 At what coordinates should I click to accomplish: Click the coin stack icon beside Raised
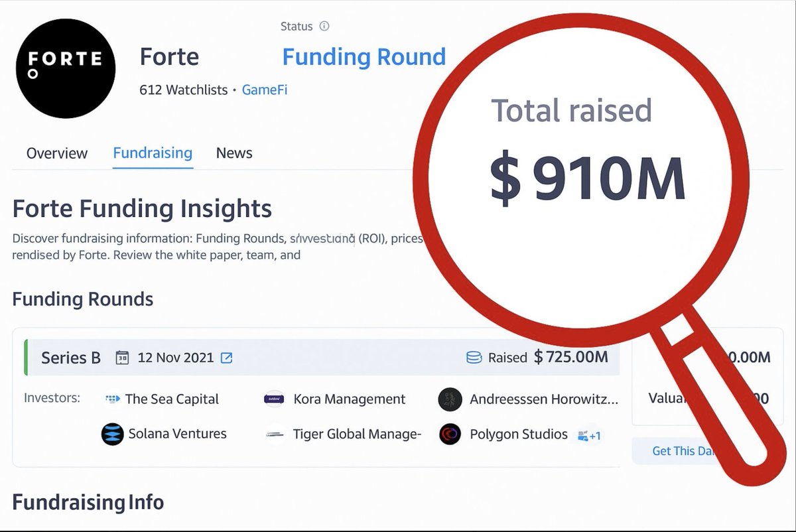474,358
